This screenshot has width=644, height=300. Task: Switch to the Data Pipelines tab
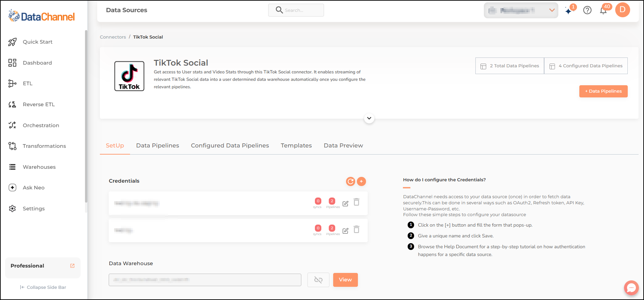(157, 146)
